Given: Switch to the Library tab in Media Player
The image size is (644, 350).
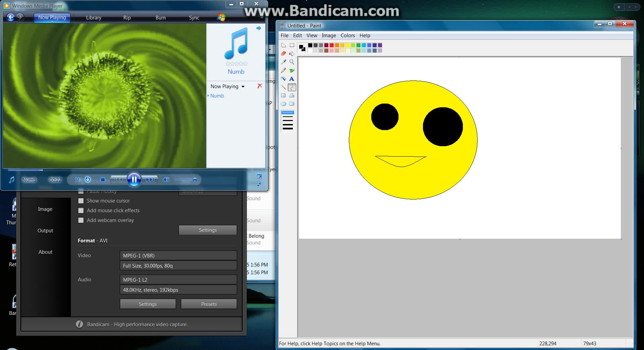Looking at the screenshot, I should [x=93, y=17].
